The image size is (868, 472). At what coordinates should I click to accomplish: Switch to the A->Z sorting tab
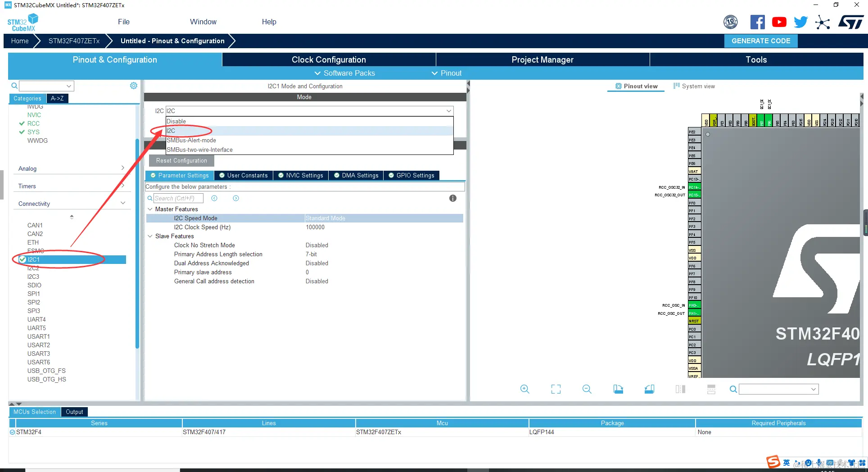57,98
